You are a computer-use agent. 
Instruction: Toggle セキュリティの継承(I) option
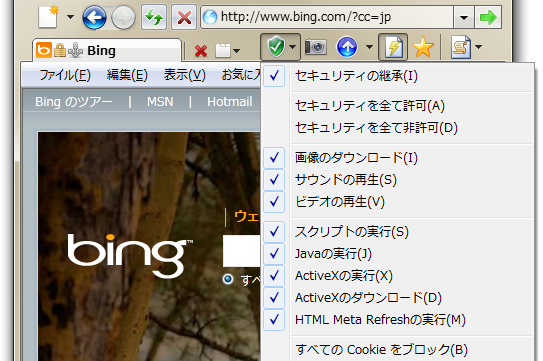click(398, 76)
